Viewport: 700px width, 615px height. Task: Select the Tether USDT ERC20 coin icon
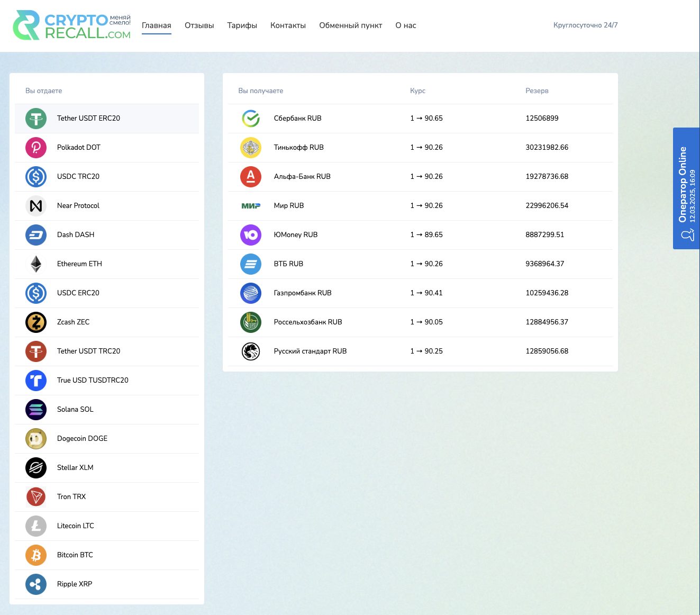[36, 119]
